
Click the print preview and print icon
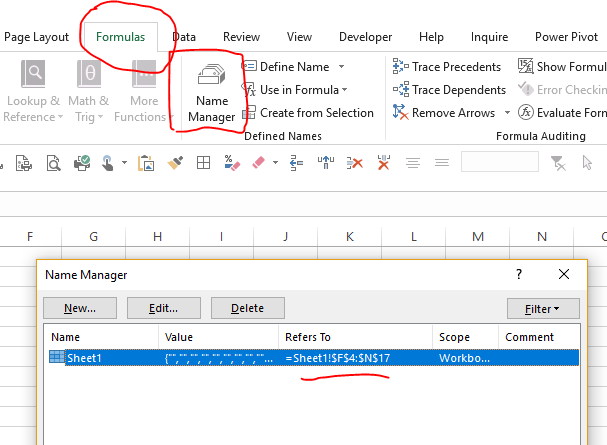(x=24, y=163)
